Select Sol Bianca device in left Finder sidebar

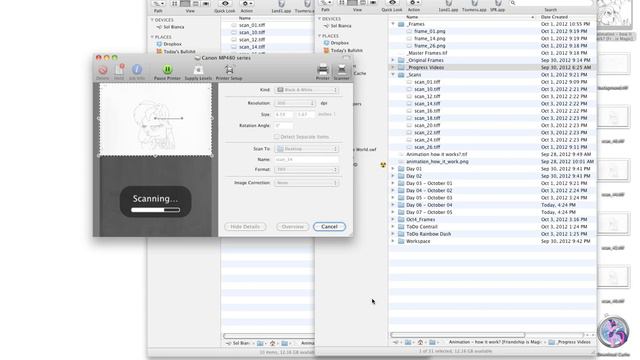173,27
